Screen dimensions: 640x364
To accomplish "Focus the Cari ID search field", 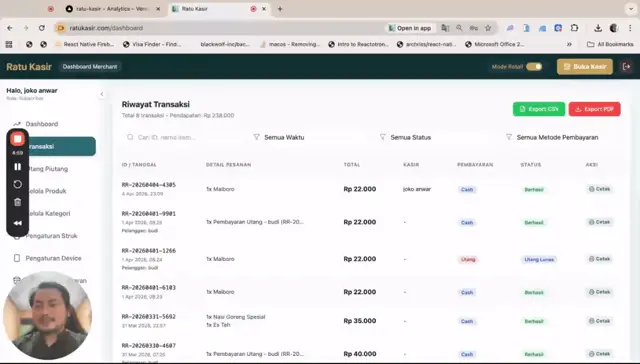I will [182, 138].
